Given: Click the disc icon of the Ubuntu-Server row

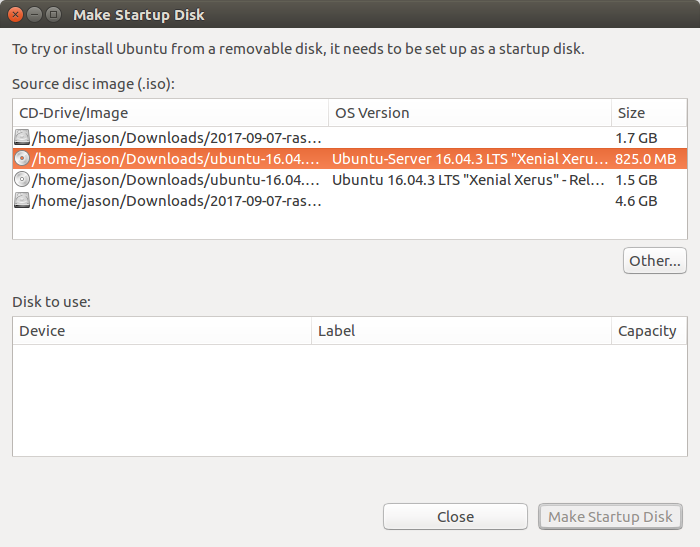Looking at the screenshot, I should (22, 159).
